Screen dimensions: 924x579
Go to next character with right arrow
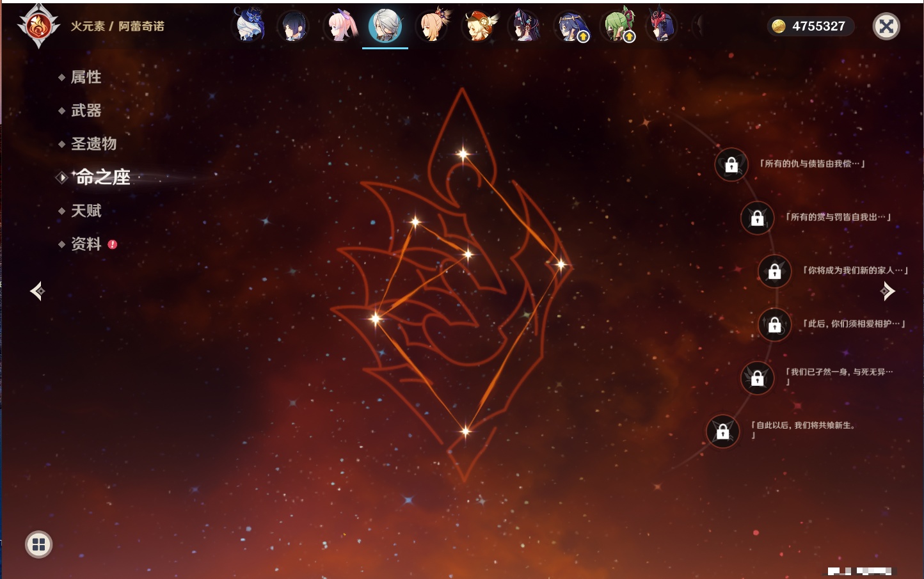888,291
